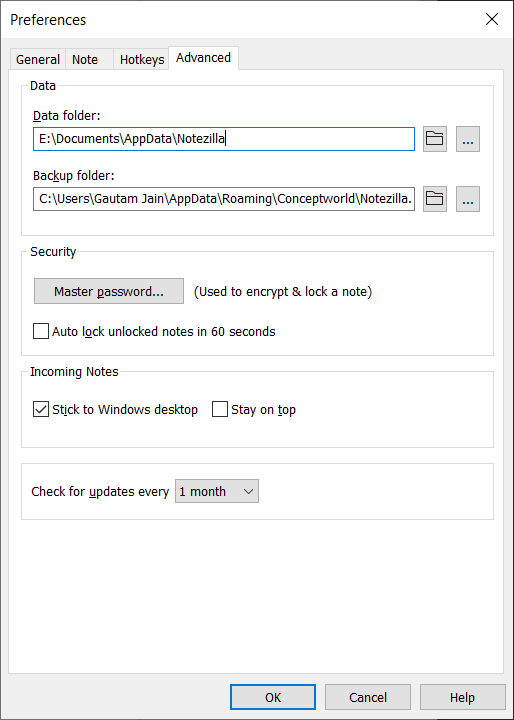Click the Cancel button
The height and width of the screenshot is (720, 514).
[368, 697]
